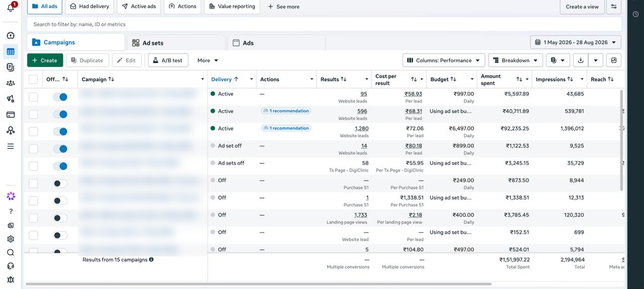Open the Columns: Performance dropdown
The width and height of the screenshot is (644, 289).
[444, 60]
